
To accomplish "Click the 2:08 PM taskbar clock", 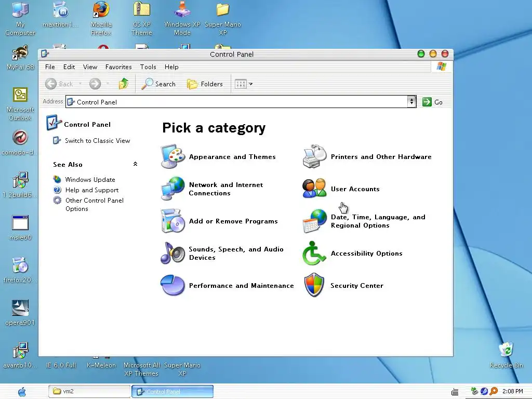I will [513, 391].
